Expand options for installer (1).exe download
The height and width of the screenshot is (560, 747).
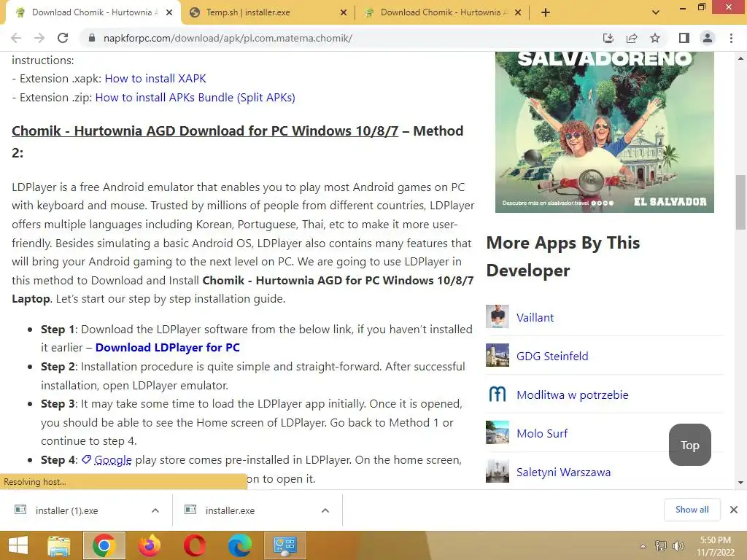point(155,510)
